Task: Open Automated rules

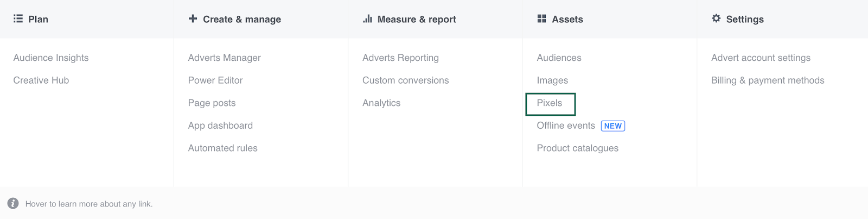Action: click(222, 148)
